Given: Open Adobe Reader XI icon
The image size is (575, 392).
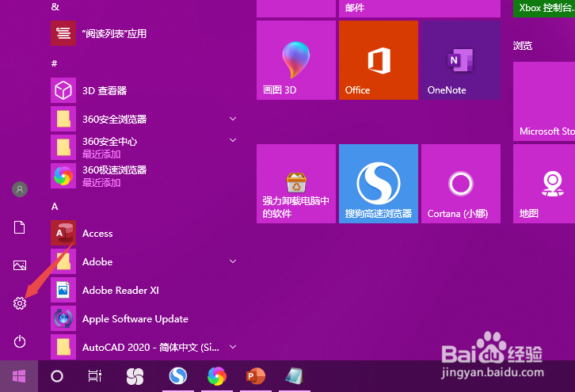Looking at the screenshot, I should coord(63,290).
